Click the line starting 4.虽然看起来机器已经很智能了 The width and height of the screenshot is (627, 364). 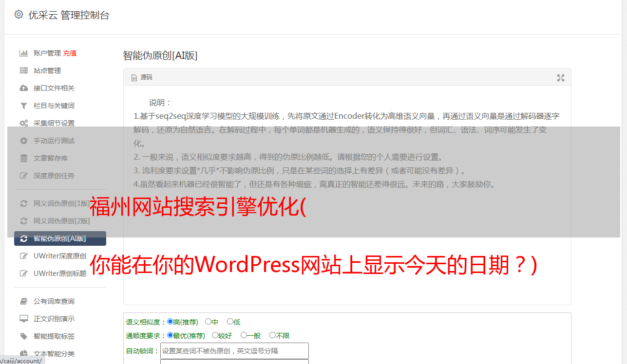click(315, 184)
